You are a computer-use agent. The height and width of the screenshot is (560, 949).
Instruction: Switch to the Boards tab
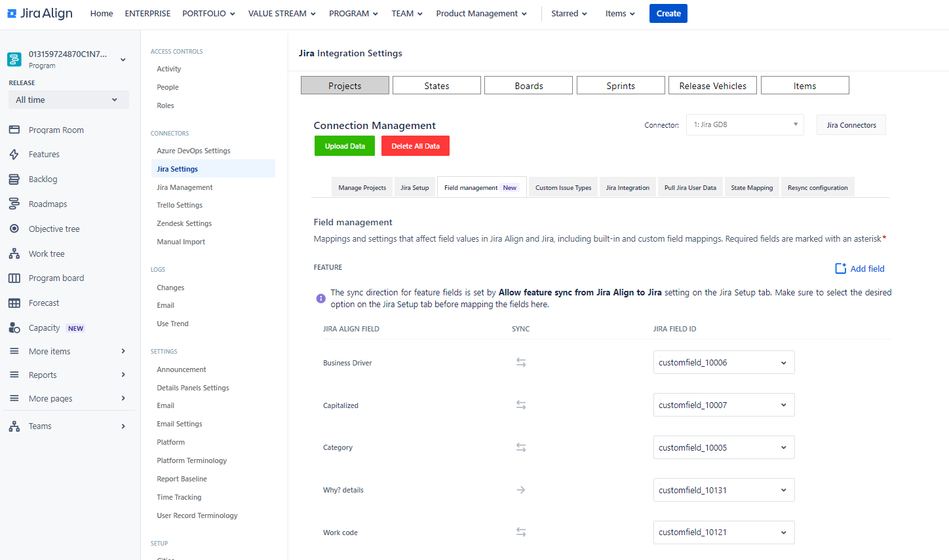[x=528, y=85]
